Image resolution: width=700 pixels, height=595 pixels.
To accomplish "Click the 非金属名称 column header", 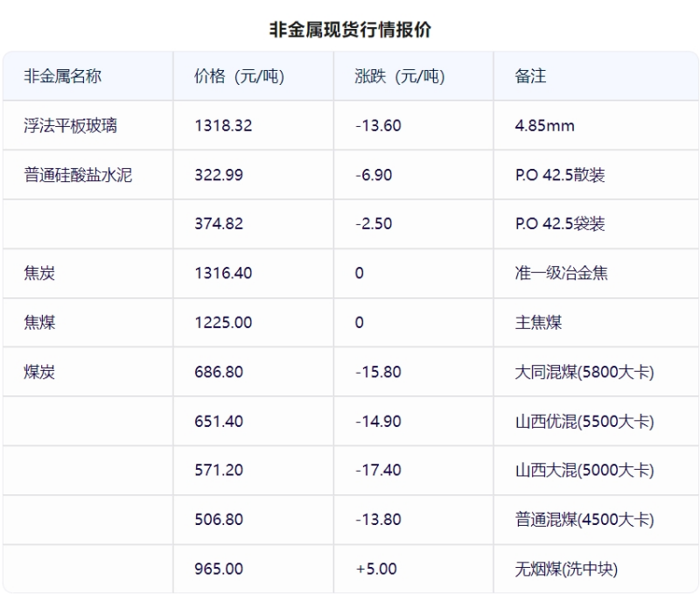I will click(62, 76).
